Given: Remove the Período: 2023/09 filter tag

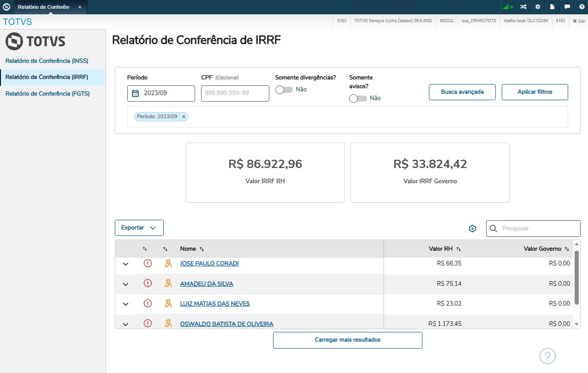Looking at the screenshot, I should click(x=184, y=117).
